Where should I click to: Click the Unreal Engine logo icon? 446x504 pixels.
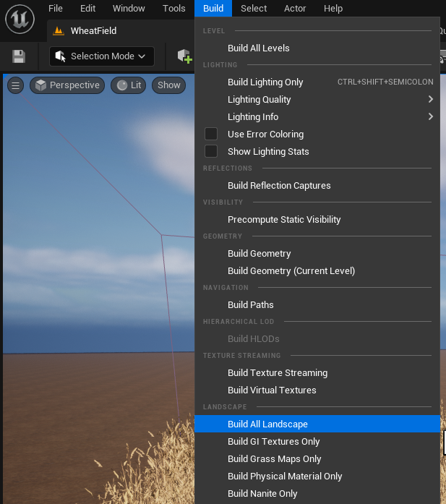point(20,20)
